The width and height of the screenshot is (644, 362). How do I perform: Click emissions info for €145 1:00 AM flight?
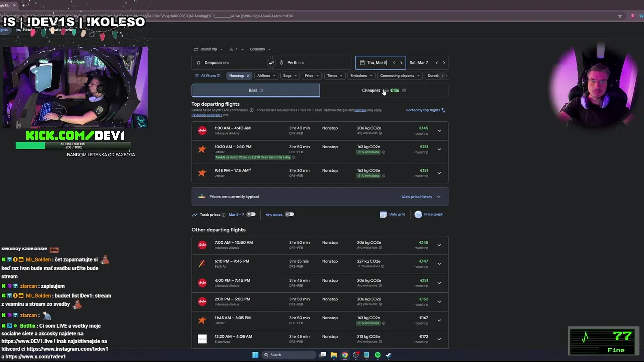coord(380,133)
